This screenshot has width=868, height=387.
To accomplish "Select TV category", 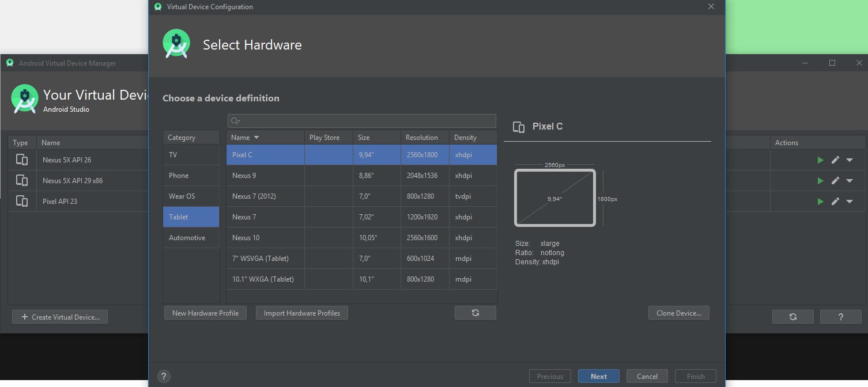I will click(x=191, y=155).
